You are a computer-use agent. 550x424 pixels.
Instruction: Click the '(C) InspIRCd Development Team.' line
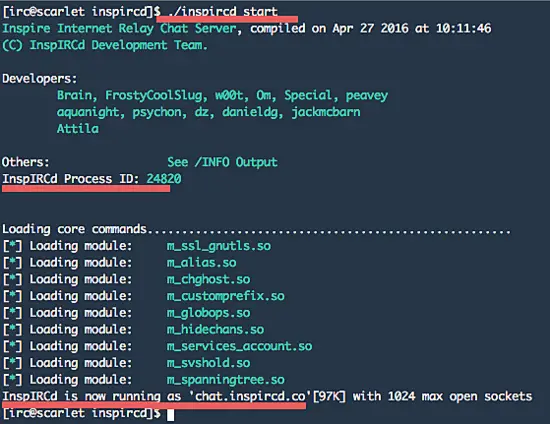pos(105,45)
